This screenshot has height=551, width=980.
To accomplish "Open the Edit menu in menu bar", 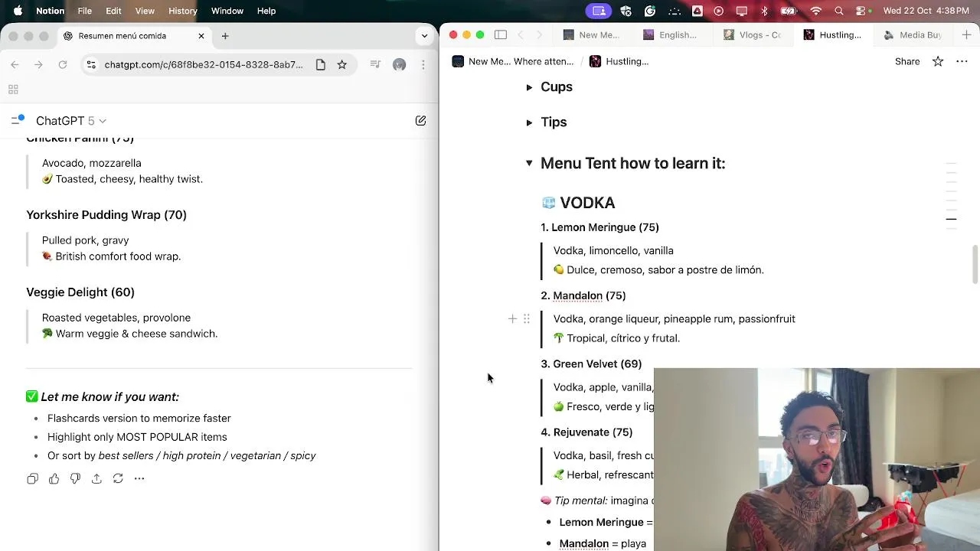I will tap(113, 11).
